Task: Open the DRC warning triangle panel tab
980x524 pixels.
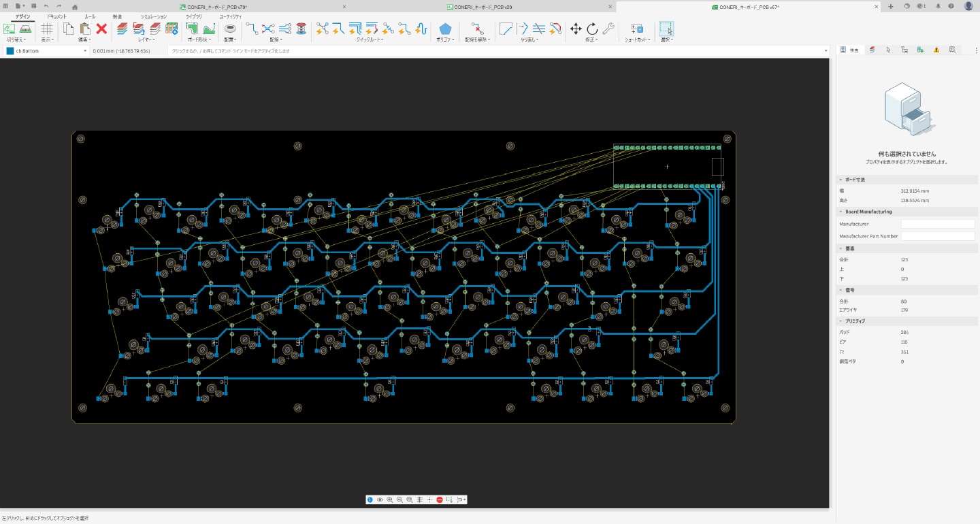Action: click(936, 50)
